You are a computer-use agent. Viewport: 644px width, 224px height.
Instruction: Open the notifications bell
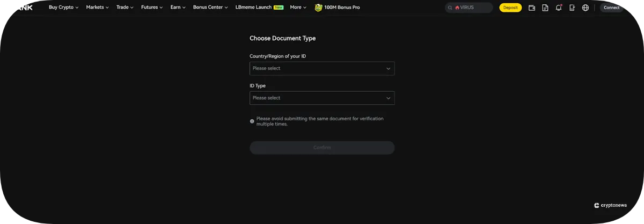(559, 8)
